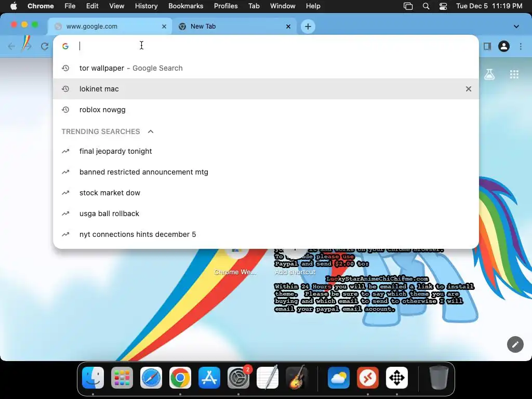
Task: Open the Bookmarks menu
Action: pyautogui.click(x=186, y=6)
